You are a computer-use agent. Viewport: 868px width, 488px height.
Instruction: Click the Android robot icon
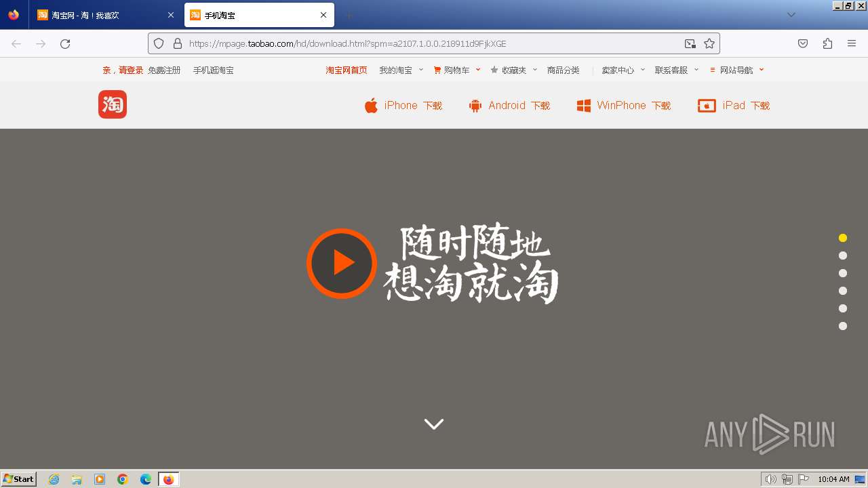(x=475, y=106)
